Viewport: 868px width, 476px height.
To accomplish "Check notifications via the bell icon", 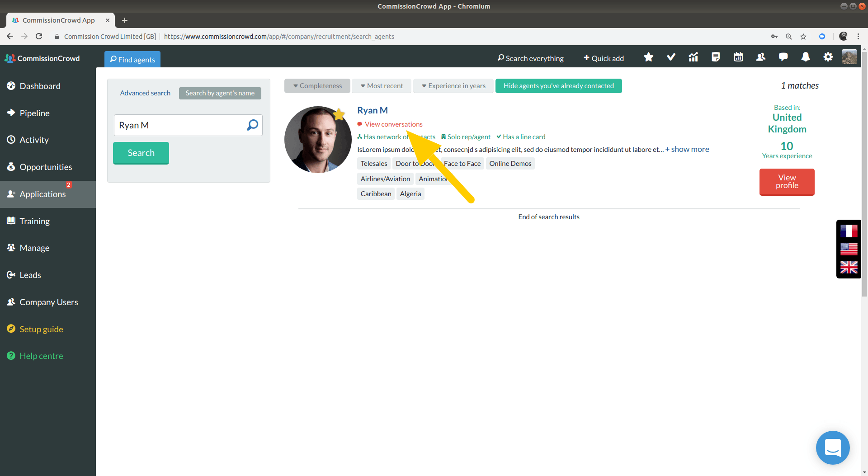I will pos(806,57).
